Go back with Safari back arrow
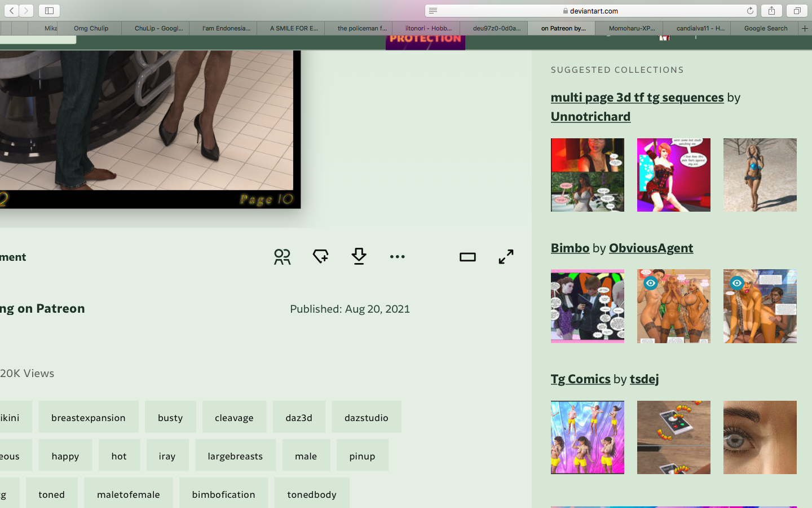 12,11
